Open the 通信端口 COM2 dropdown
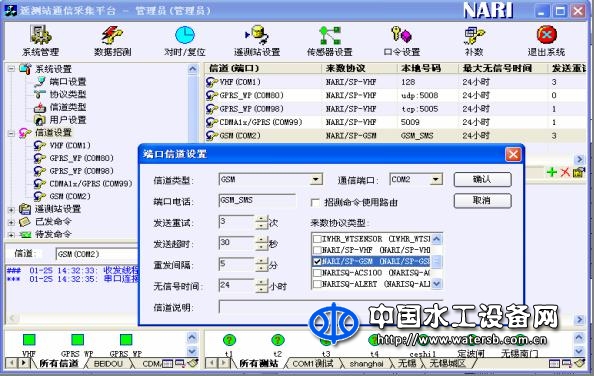The width and height of the screenshot is (594, 376). (x=436, y=179)
